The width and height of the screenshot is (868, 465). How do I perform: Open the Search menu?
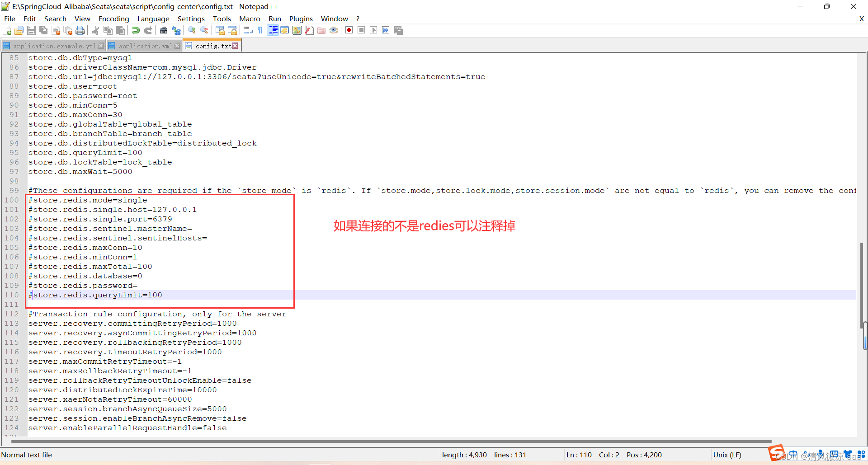[x=55, y=19]
